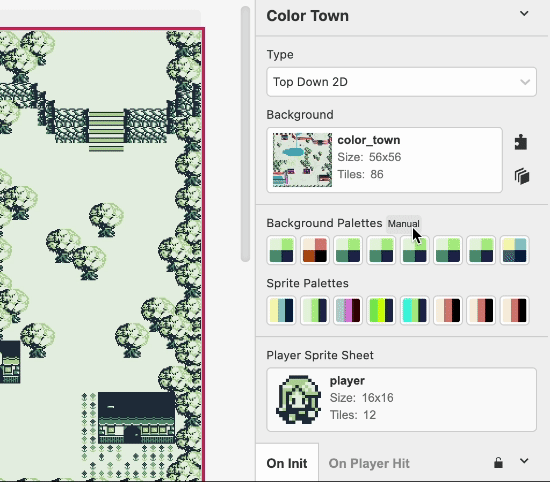Open the Top Down 2D type dropdown
The width and height of the screenshot is (550, 482).
click(x=401, y=82)
